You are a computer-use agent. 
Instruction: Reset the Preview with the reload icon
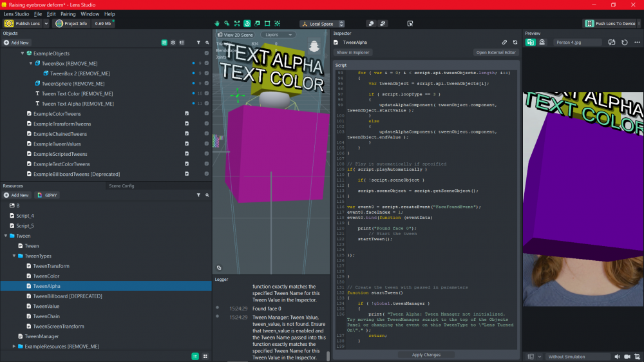click(x=624, y=43)
